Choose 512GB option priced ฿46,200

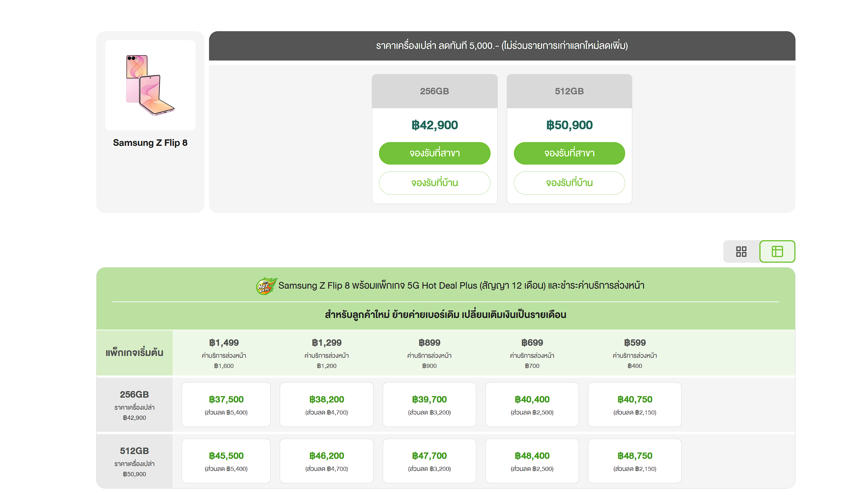click(x=327, y=461)
